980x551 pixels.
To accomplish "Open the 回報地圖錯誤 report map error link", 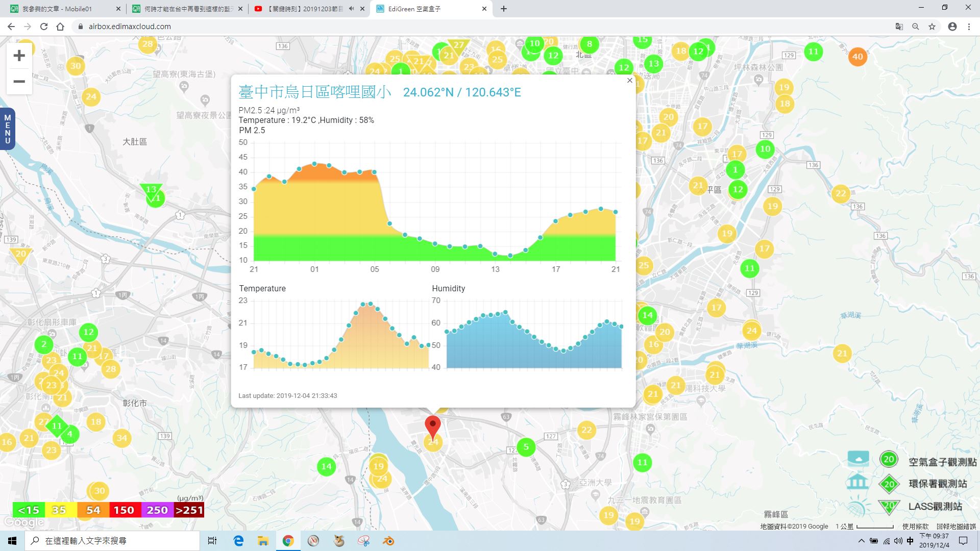I will pos(956,527).
